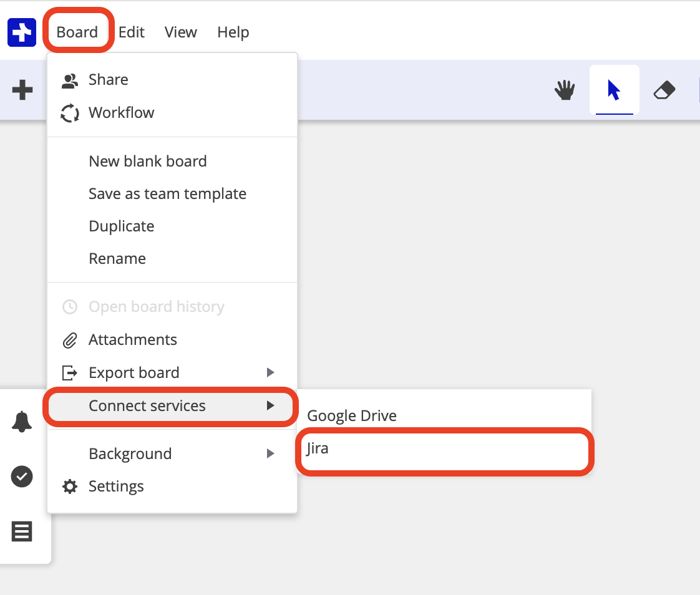Click Share in the Board menu
700x595 pixels.
pos(109,80)
